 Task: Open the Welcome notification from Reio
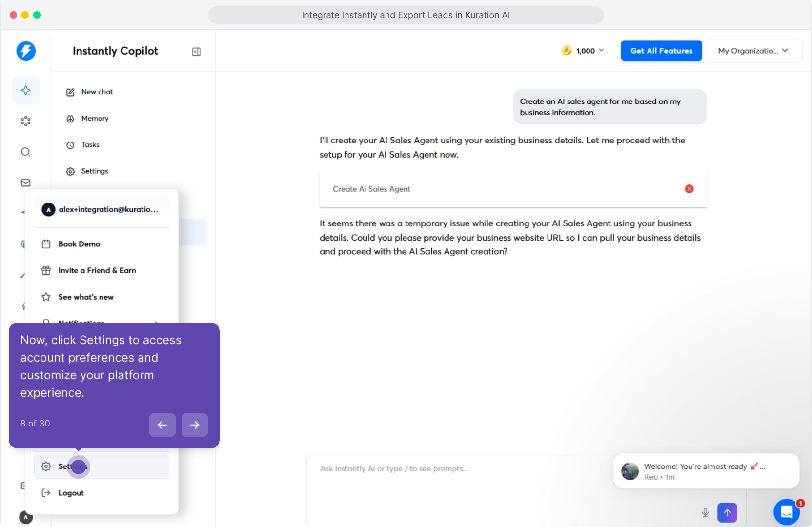(x=706, y=471)
